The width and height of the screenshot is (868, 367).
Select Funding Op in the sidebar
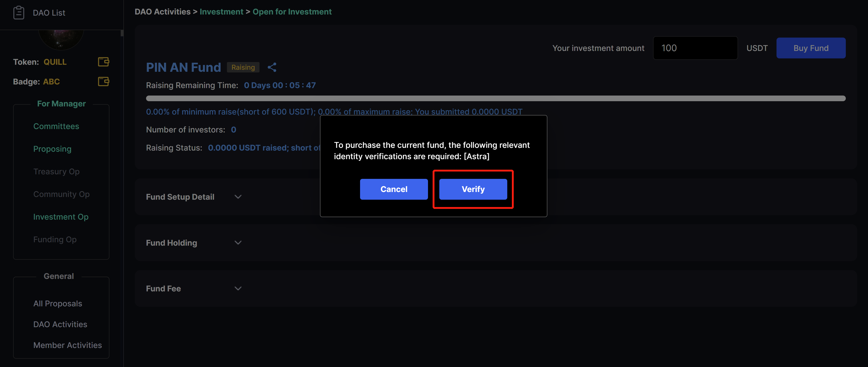point(55,239)
